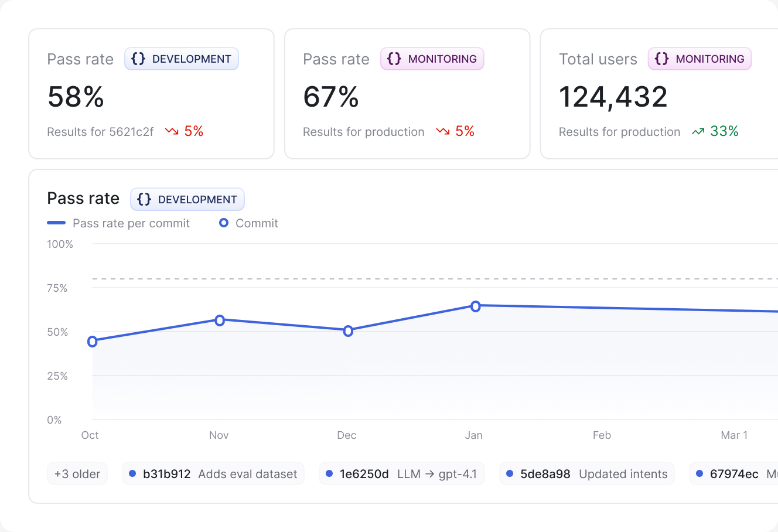Screen dimensions: 778x532
Task: Click the curly braces icon in the 67% card badge
Action: 394,59
